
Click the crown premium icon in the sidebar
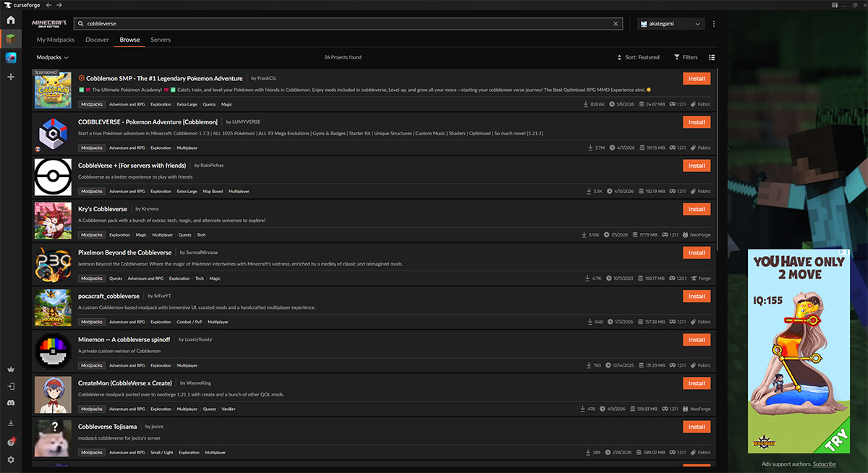(x=11, y=369)
